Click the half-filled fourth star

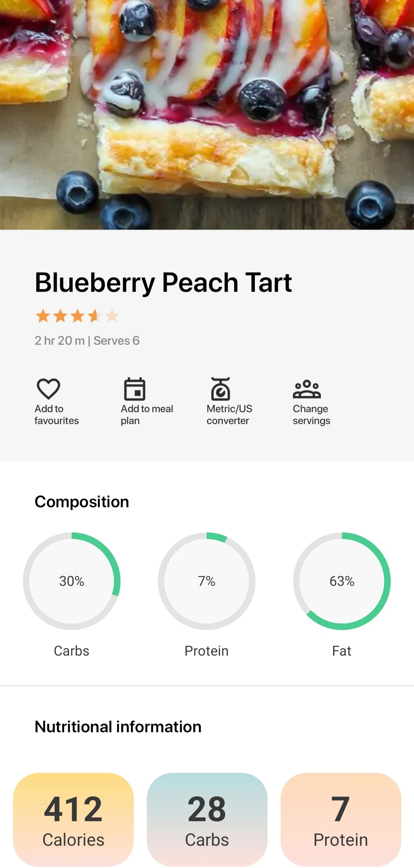point(95,316)
